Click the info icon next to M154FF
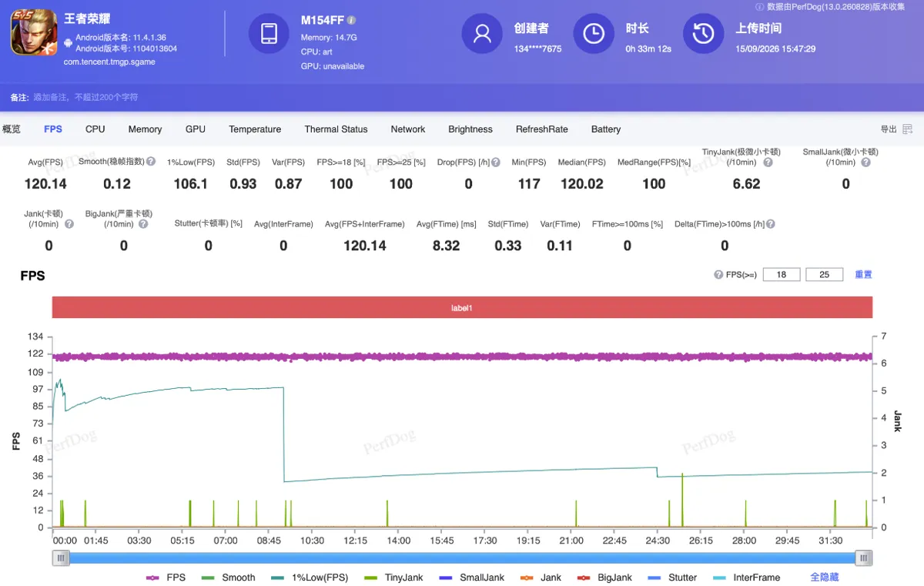924x586 pixels. 351,21
